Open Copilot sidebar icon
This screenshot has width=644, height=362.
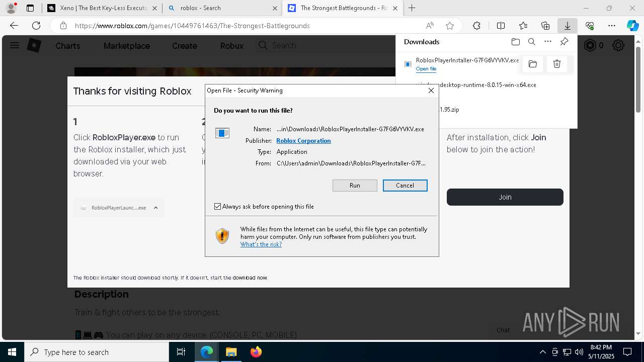pos(632,26)
